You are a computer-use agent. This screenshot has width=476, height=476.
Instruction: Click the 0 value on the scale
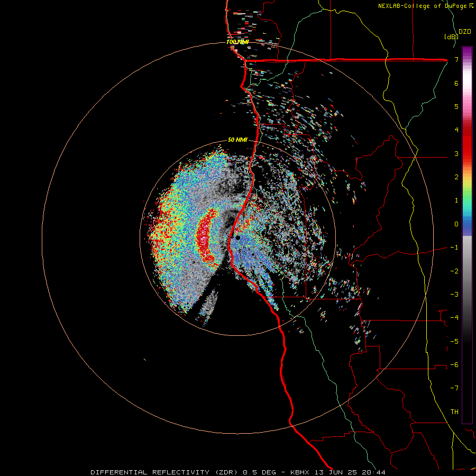tap(456, 224)
